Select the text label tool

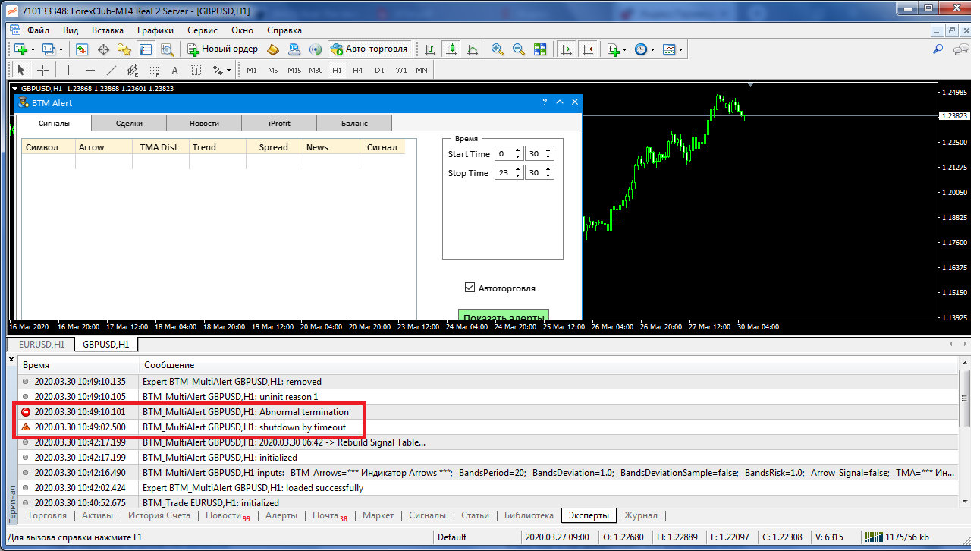(196, 70)
